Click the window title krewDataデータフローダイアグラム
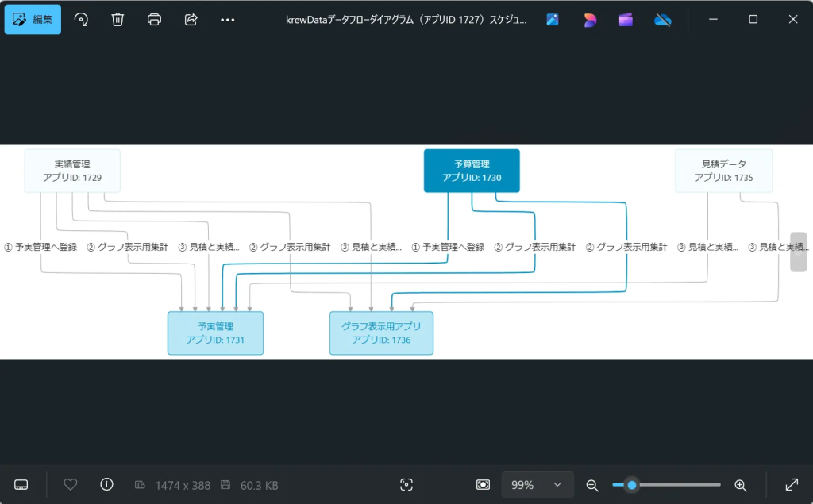The height and width of the screenshot is (504, 813). coord(406,20)
